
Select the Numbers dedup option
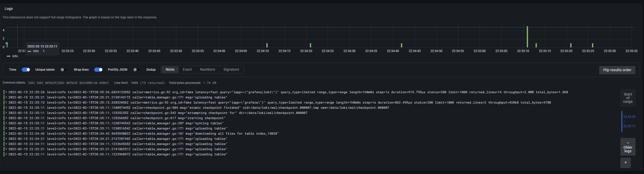(x=207, y=70)
